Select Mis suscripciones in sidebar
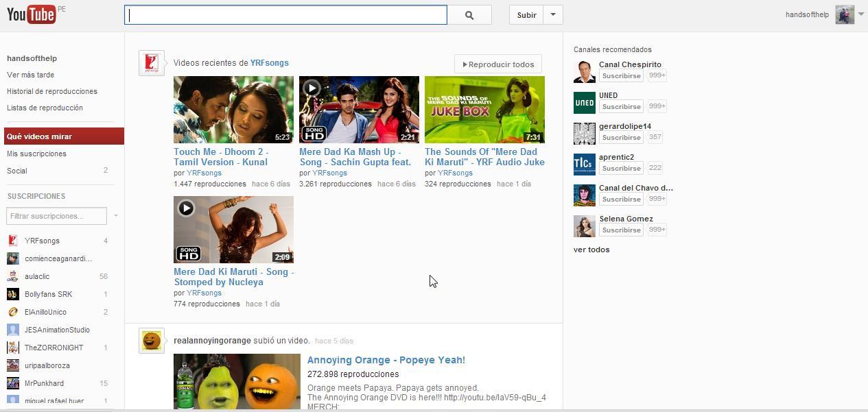 [36, 154]
